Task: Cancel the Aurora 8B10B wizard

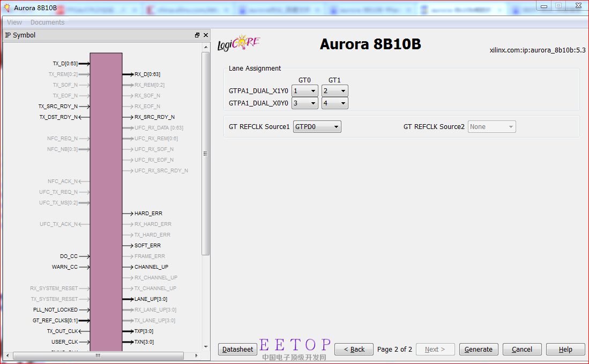Action: [522, 350]
